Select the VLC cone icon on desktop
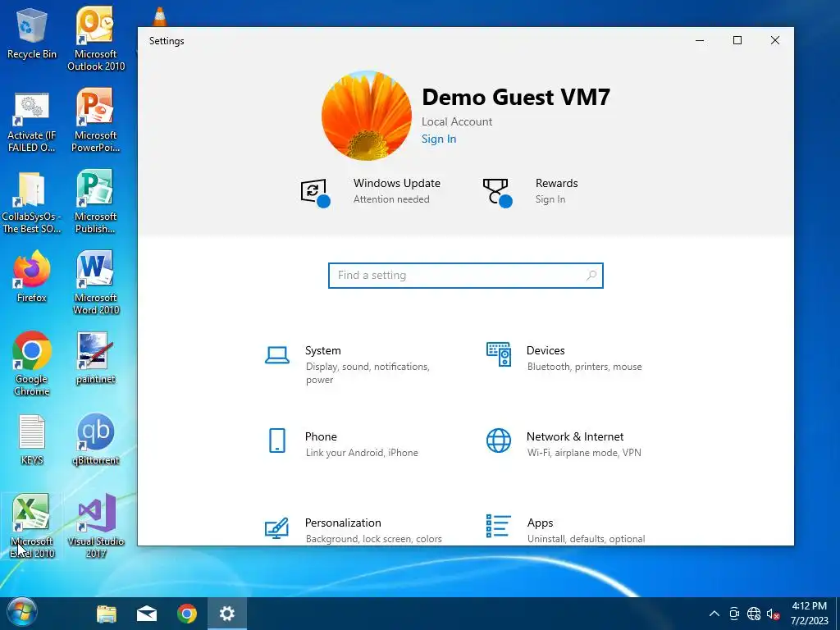This screenshot has height=630, width=840. tap(160, 16)
